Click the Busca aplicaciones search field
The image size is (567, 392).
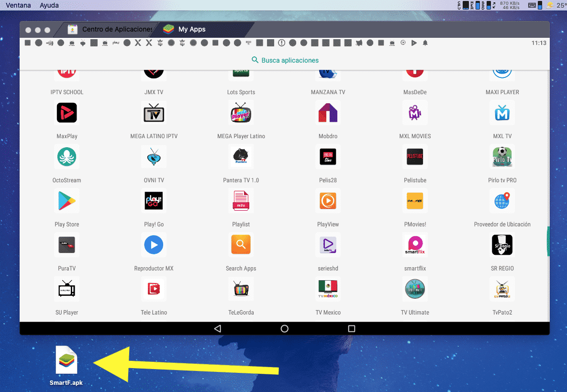[285, 60]
